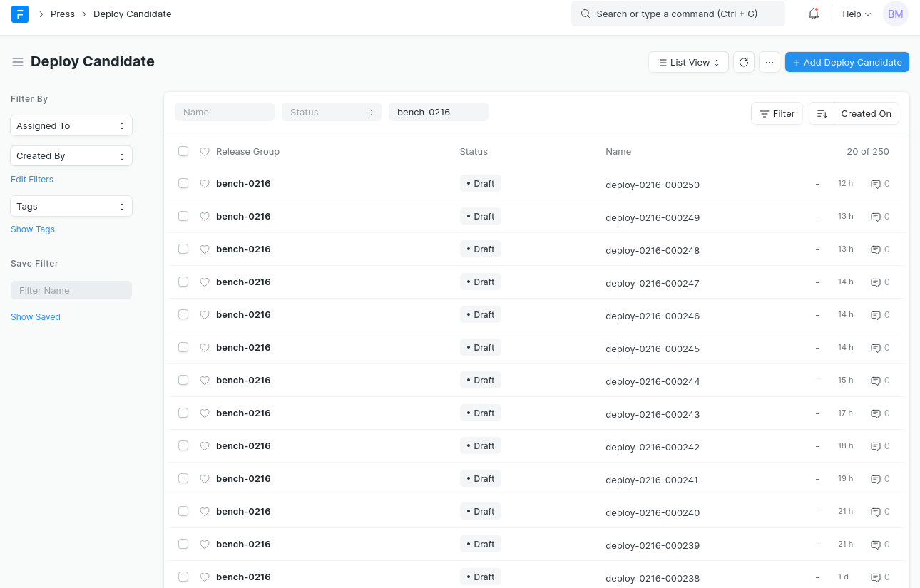Click the Frappe logo

pyautogui.click(x=19, y=14)
